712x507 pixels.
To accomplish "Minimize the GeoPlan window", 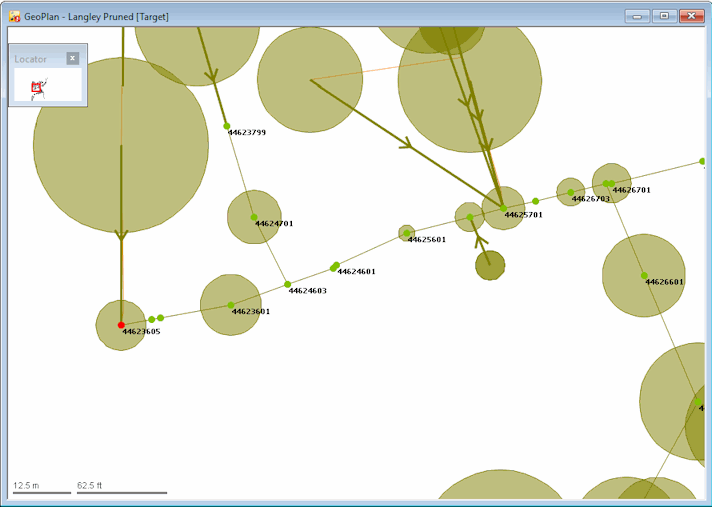I will (637, 16).
